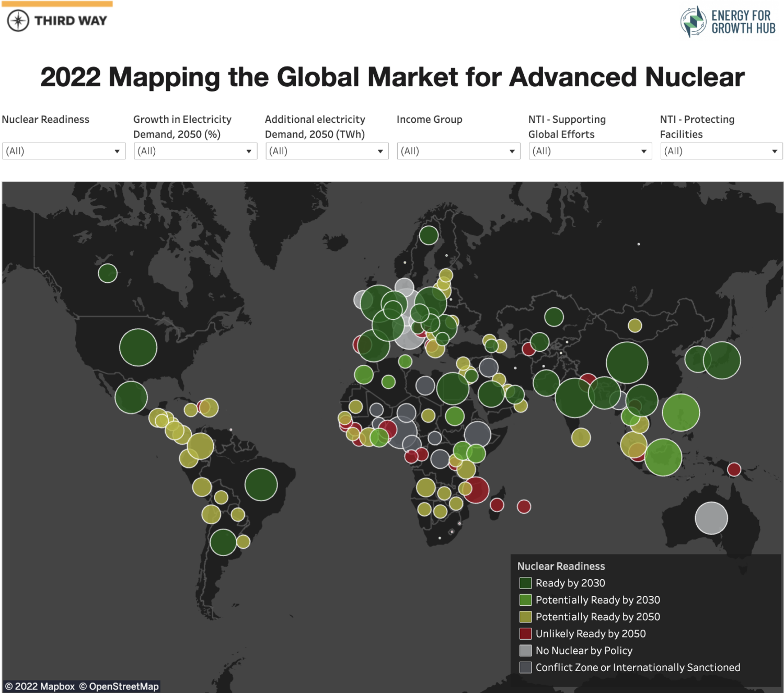Expand the "NTI - Supporting Global Efforts" dropdown
Screen dimensions: 784x693
point(644,151)
